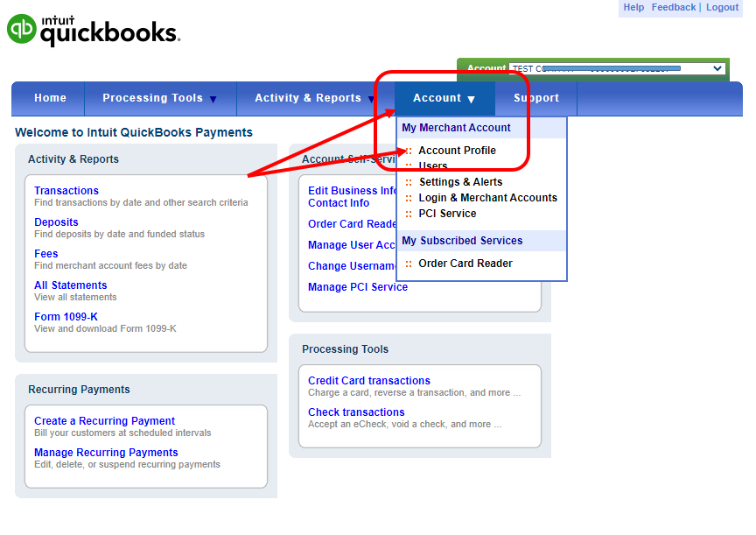
Task: Click the Order Card Reader self-service link
Action: pos(352,224)
